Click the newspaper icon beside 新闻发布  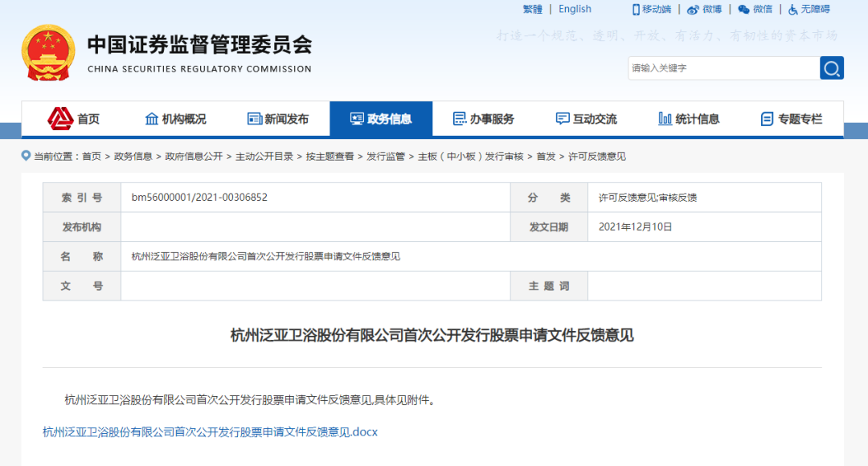[x=255, y=118]
